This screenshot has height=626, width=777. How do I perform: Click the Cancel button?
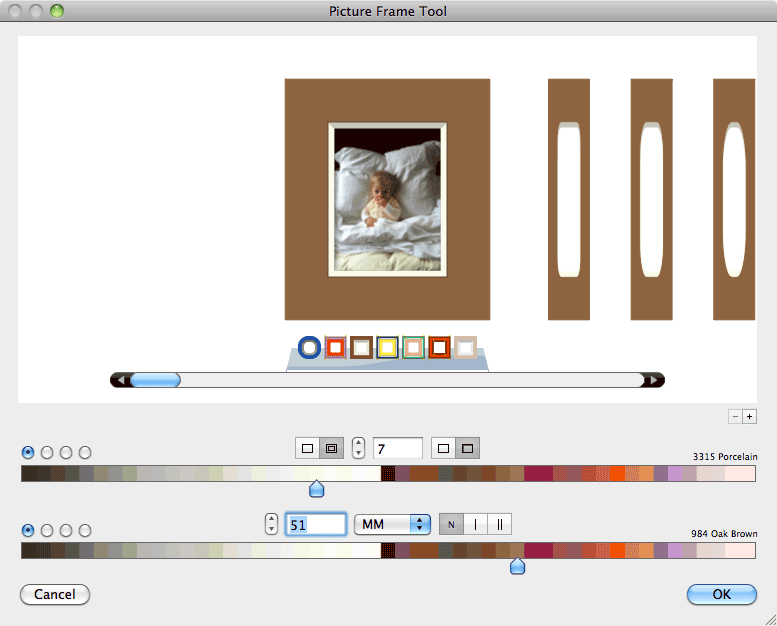[x=55, y=594]
